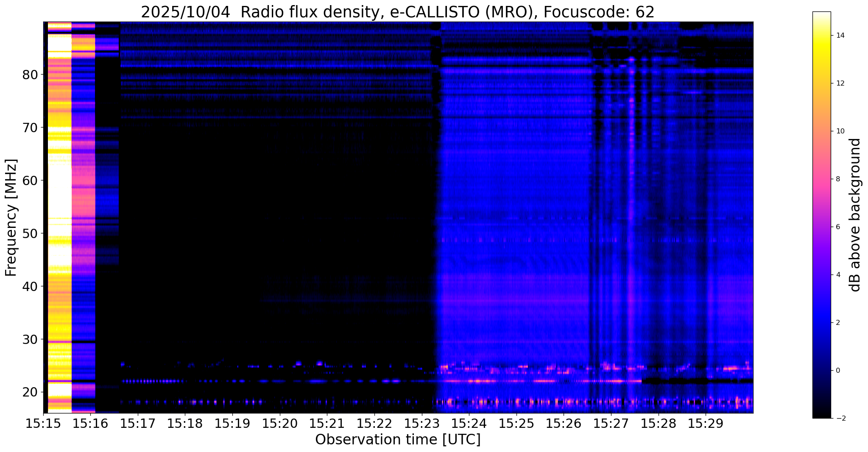Click the 'Frequency [MHz]' axis label
This screenshot has height=452, width=868.
click(x=11, y=218)
